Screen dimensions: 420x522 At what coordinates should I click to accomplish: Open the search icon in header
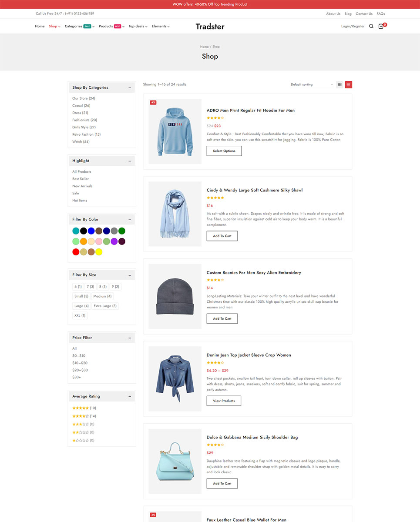371,26
